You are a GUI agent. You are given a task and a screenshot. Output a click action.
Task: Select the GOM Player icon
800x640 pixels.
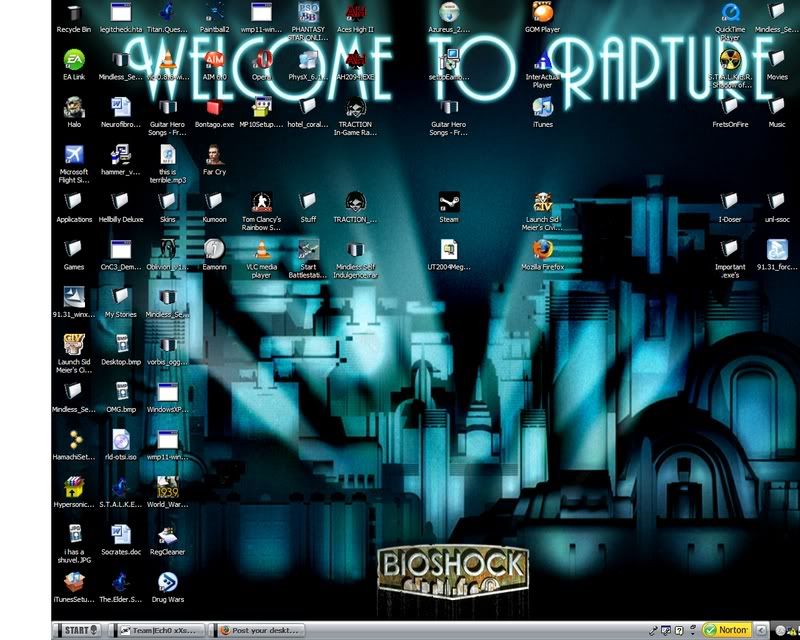(542, 13)
